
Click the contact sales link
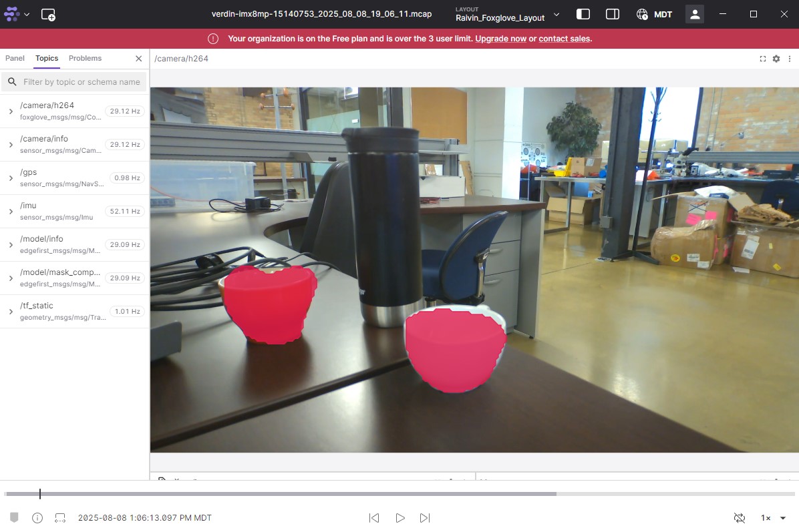click(x=564, y=39)
